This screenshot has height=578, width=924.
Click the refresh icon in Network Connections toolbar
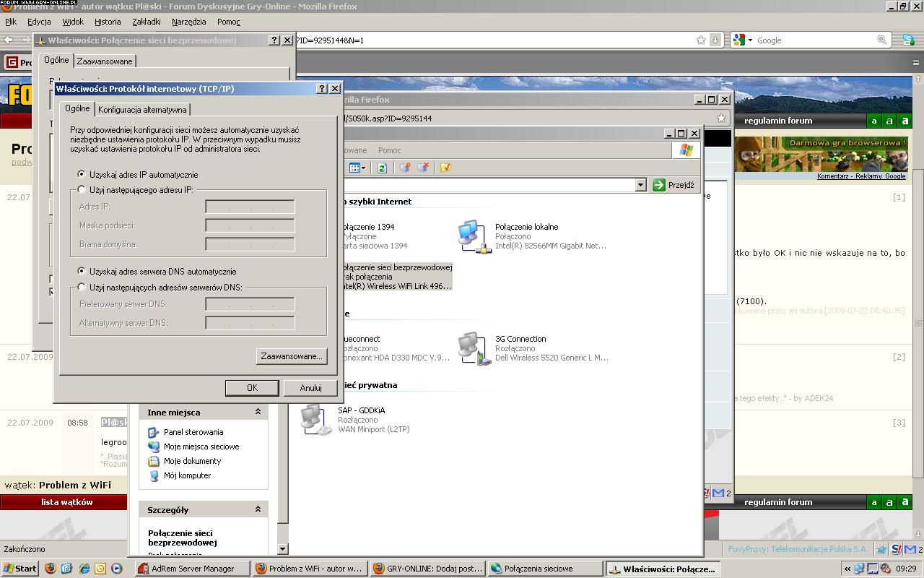(x=382, y=168)
